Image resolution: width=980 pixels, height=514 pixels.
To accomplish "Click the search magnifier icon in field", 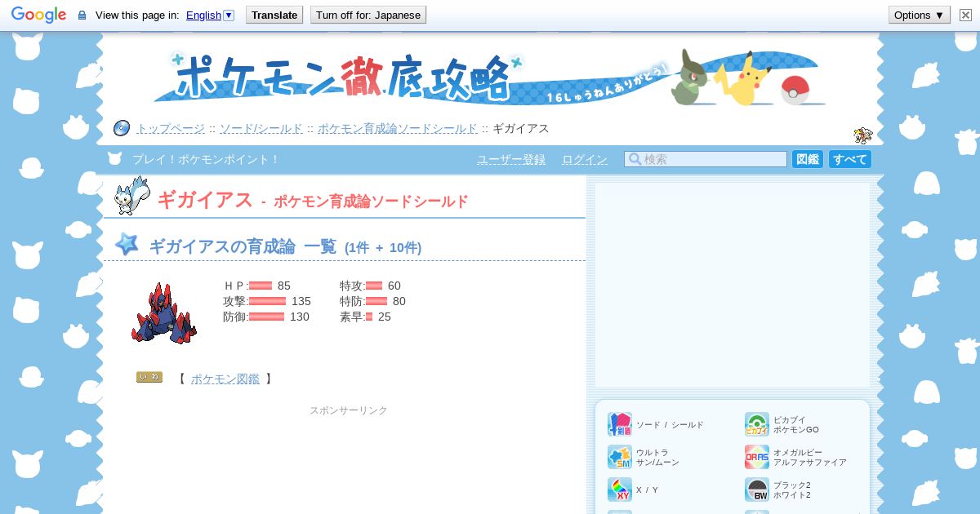I will click(x=635, y=159).
